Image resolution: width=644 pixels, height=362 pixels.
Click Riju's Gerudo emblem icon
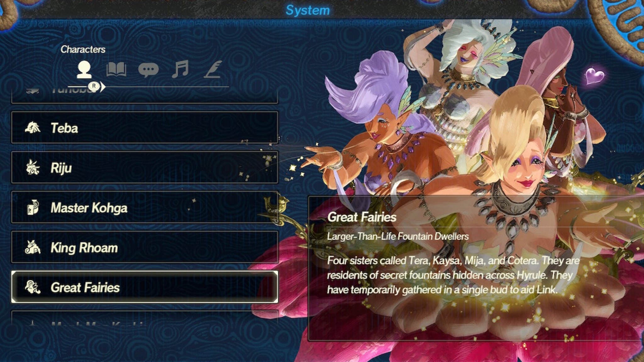[33, 167]
